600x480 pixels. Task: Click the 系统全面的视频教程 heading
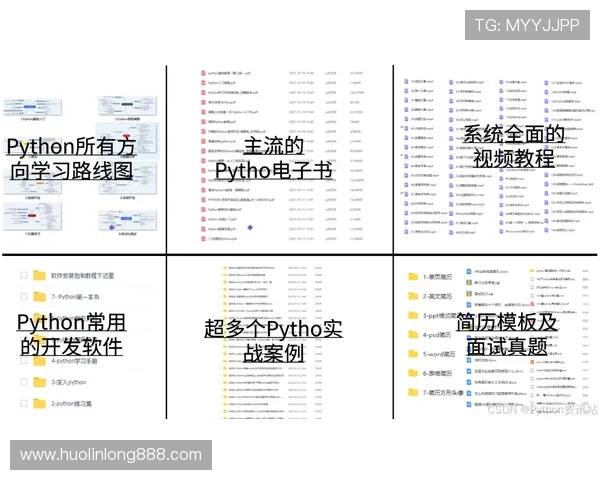point(514,146)
